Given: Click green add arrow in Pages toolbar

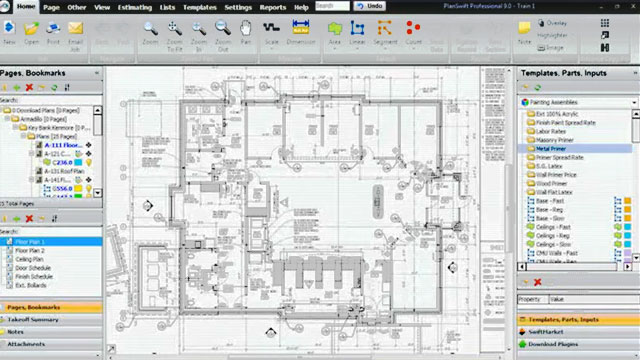Looking at the screenshot, I should [x=17, y=87].
